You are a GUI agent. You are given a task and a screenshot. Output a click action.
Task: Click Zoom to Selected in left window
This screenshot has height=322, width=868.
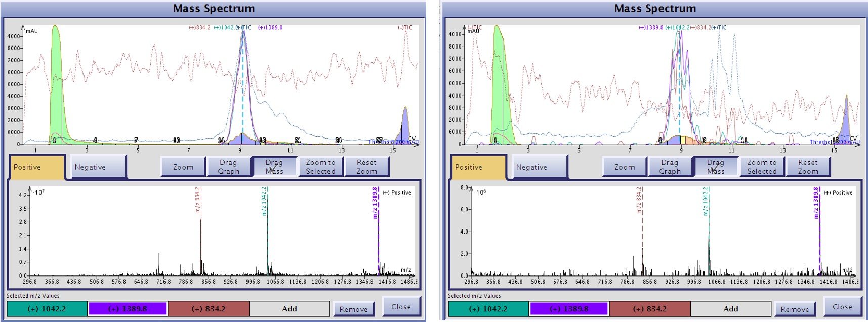pyautogui.click(x=320, y=167)
